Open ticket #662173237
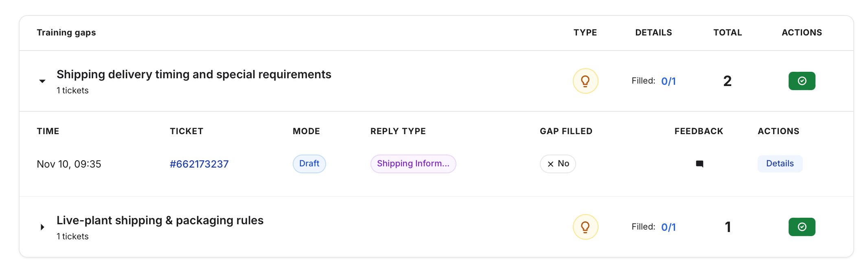The height and width of the screenshot is (274, 868). [x=199, y=164]
